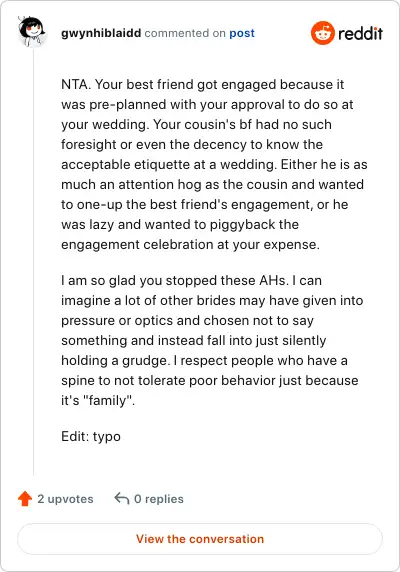
Task: Select the "0 replies" count label
Action: [159, 499]
